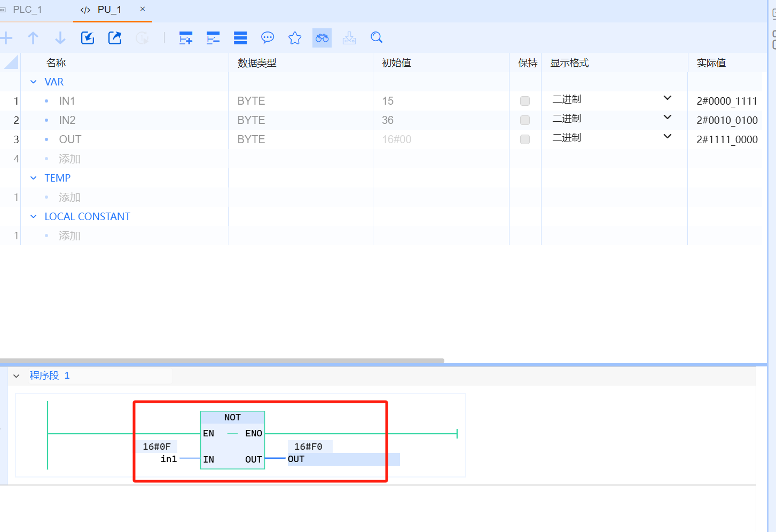Check the retain checkbox for IN2
This screenshot has height=532, width=776.
(525, 120)
